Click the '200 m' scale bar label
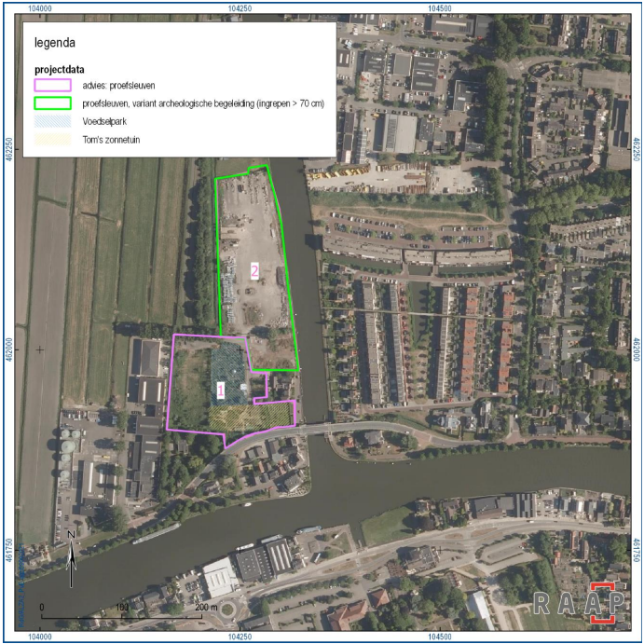This screenshot has width=644, height=644. (x=206, y=607)
